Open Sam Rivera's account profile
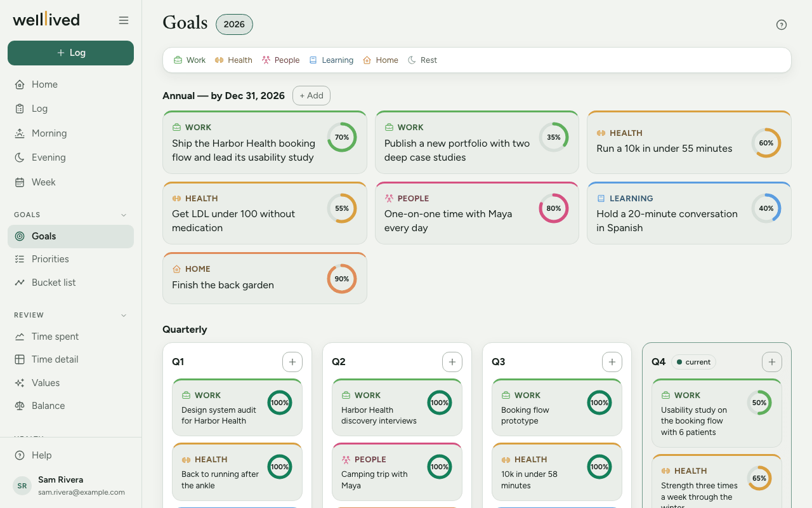The image size is (812, 508). 70,486
